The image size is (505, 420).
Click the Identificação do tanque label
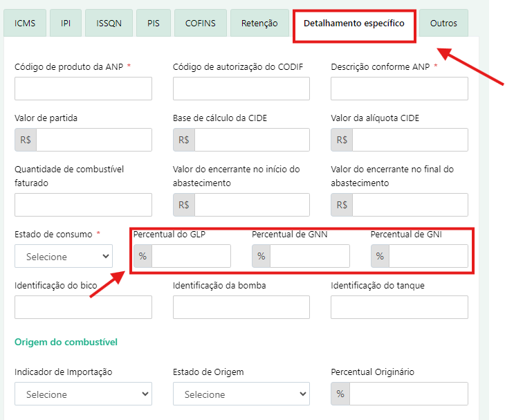378,285
